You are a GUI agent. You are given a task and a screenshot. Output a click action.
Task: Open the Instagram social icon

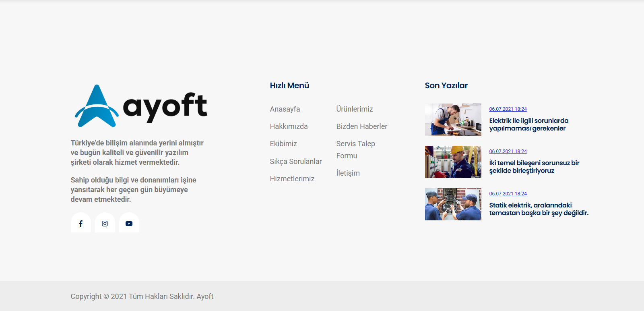pos(105,222)
